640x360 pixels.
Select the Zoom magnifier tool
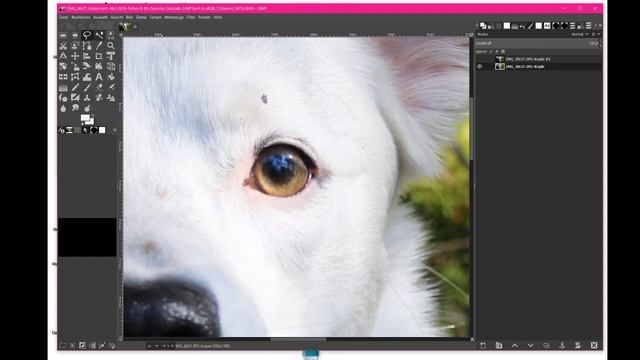[x=111, y=46]
